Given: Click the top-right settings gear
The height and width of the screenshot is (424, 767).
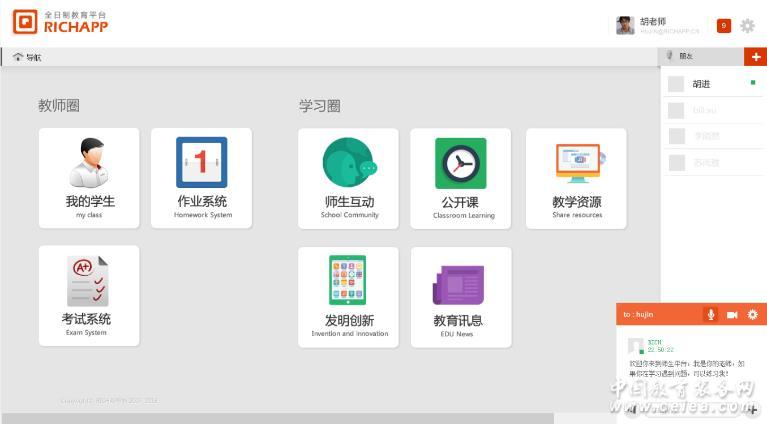Looking at the screenshot, I should click(x=747, y=26).
